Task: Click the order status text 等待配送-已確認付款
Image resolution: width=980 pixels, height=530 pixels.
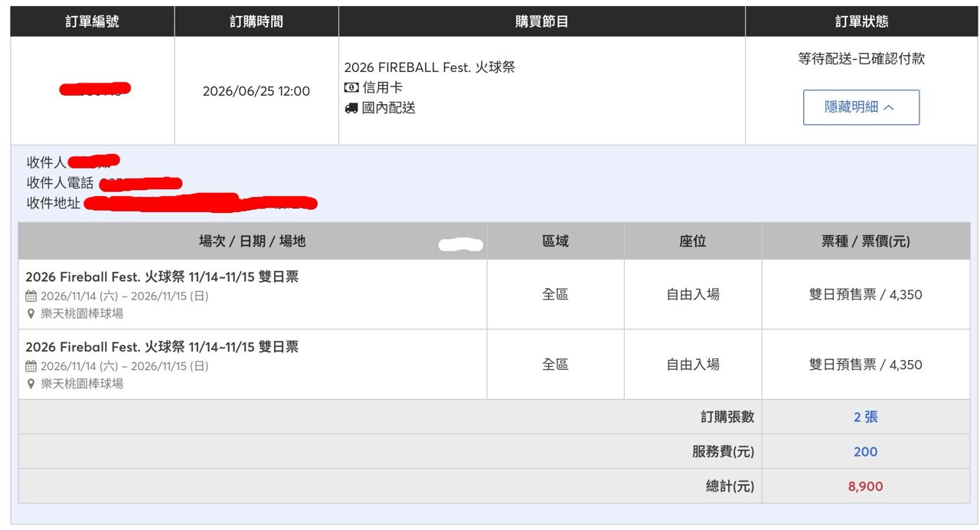Action: 861,59
